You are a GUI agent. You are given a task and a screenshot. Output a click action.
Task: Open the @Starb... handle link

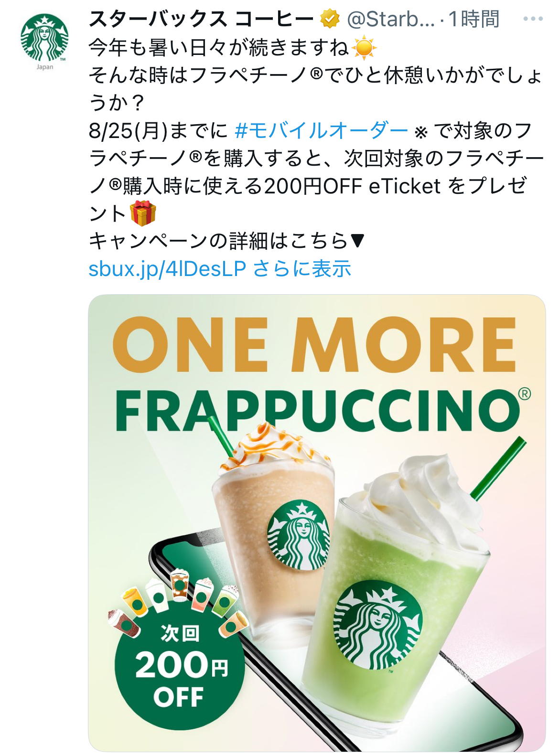[x=391, y=20]
